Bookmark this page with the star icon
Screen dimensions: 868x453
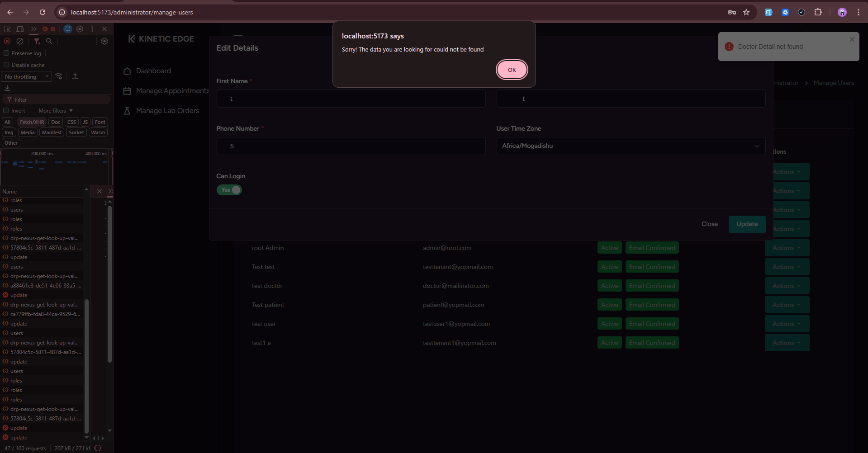[x=746, y=12]
